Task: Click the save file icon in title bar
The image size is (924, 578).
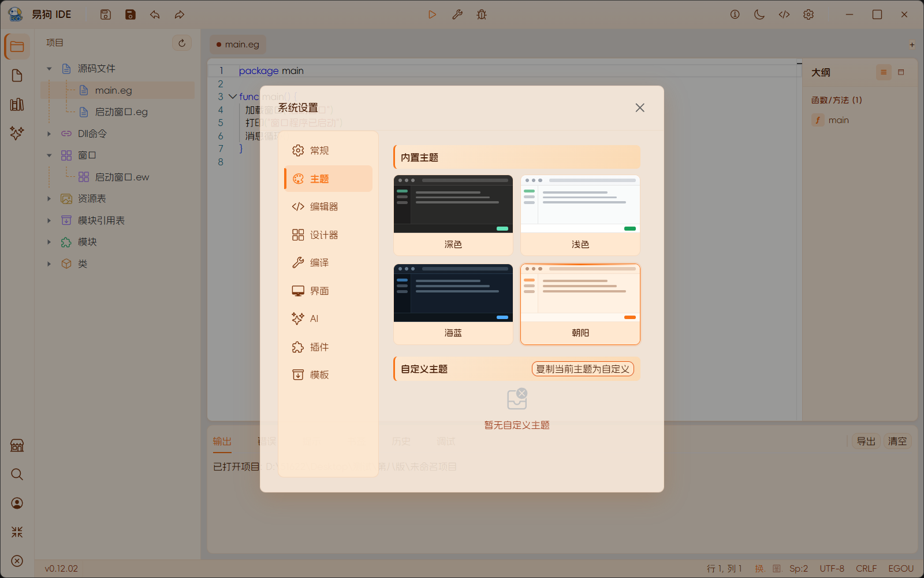Action: (106, 14)
